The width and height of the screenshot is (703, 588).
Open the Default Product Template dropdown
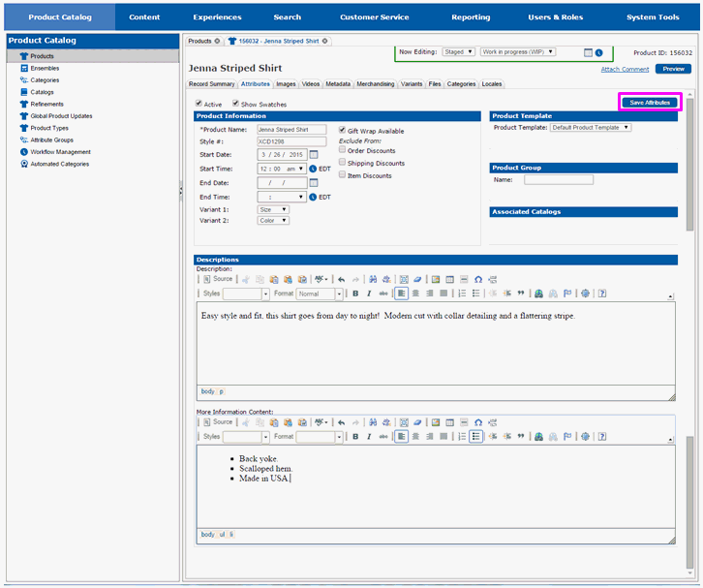[x=591, y=127]
